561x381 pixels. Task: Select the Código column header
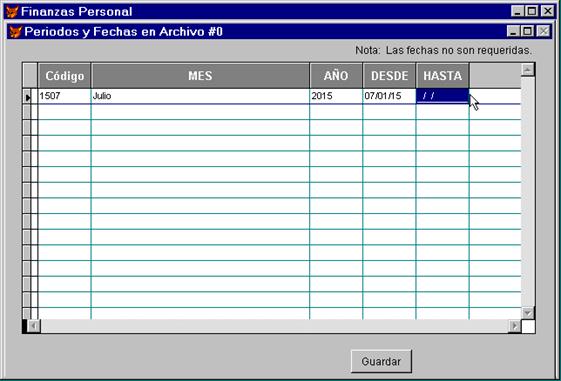tap(64, 75)
